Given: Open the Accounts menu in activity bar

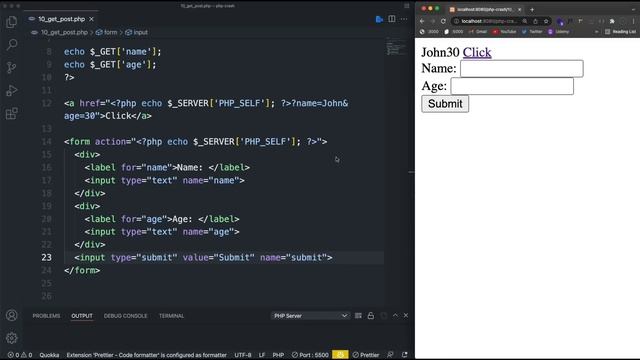Looking at the screenshot, I should click(x=11, y=315).
